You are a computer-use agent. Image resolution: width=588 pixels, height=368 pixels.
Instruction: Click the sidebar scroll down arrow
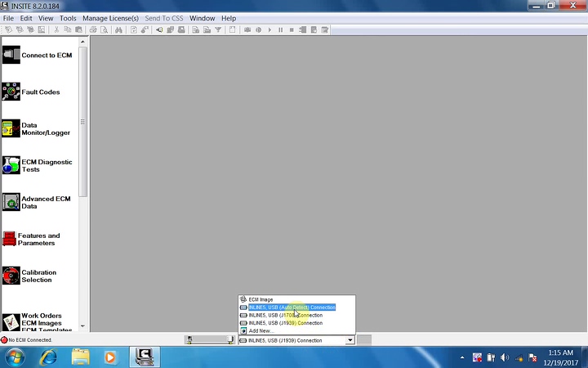pos(82,326)
